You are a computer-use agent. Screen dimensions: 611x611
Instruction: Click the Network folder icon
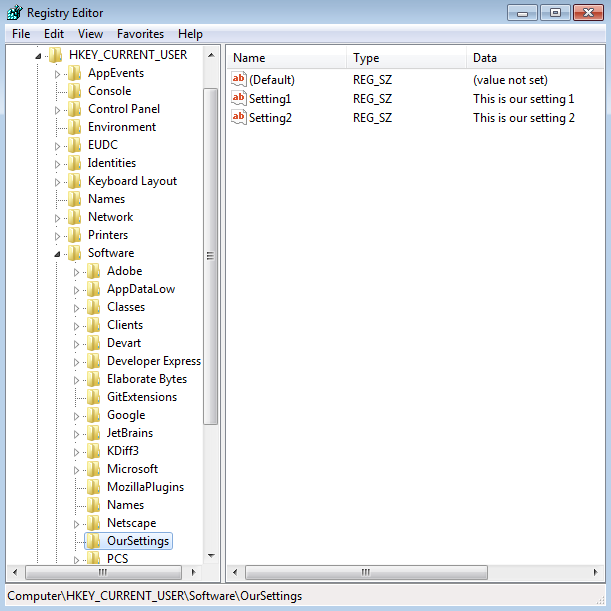(75, 217)
